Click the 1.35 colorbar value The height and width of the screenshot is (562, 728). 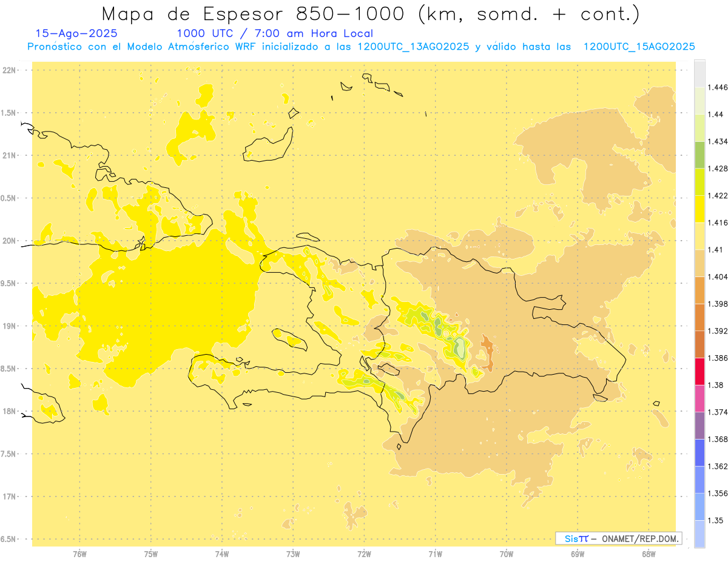[716, 521]
